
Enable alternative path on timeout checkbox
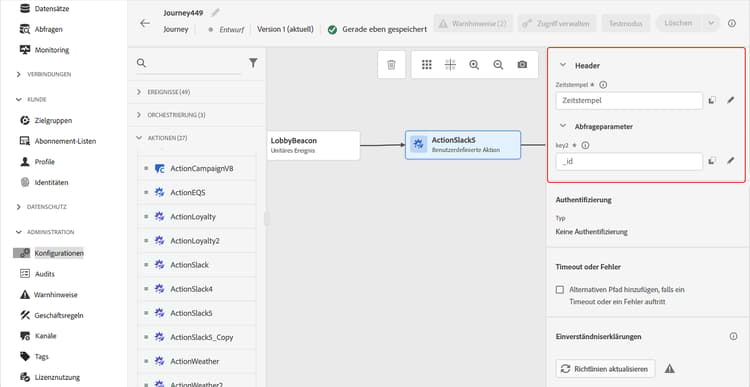click(x=560, y=290)
